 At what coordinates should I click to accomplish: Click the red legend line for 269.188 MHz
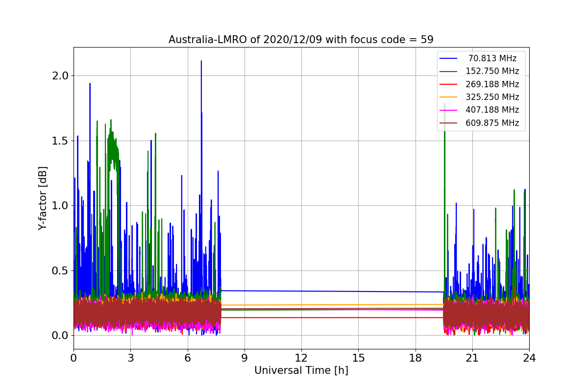point(449,84)
